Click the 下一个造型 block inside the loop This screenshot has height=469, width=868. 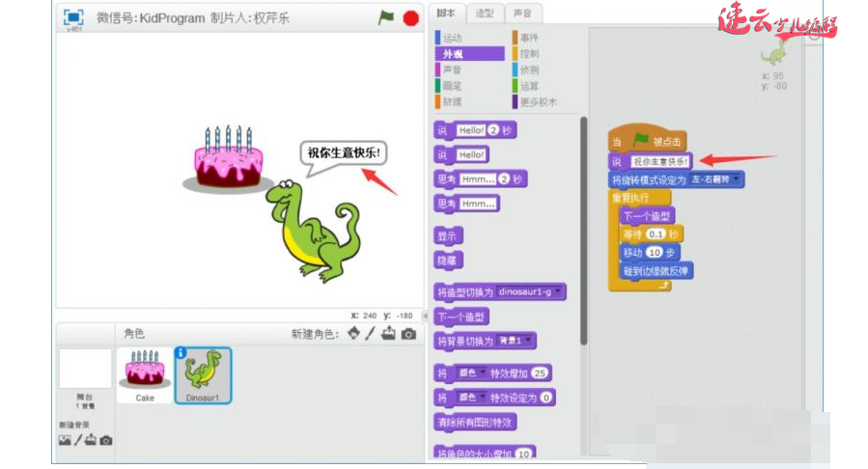(x=647, y=216)
